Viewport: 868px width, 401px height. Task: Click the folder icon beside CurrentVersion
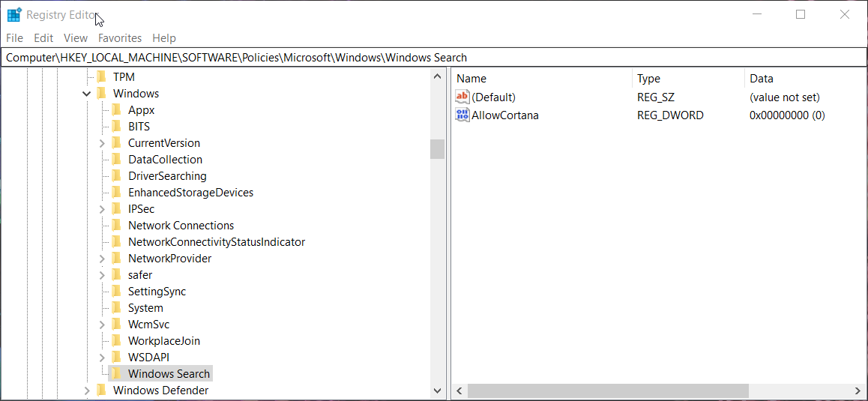115,143
